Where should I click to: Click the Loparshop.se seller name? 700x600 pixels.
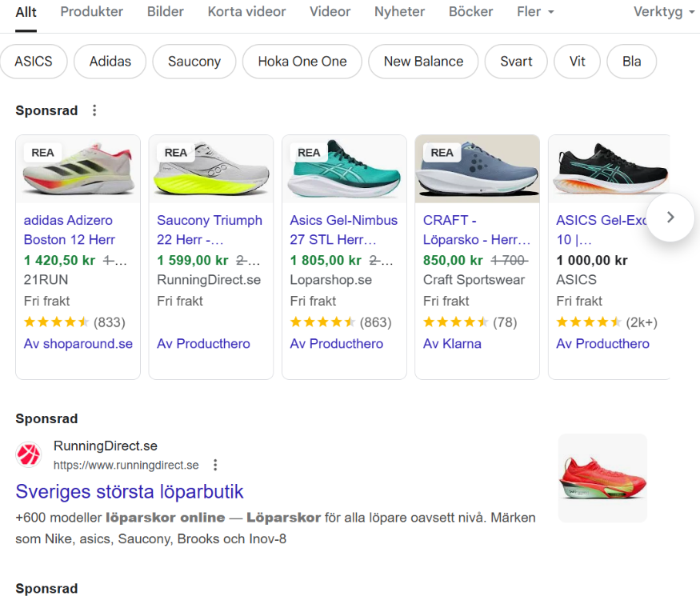331,280
